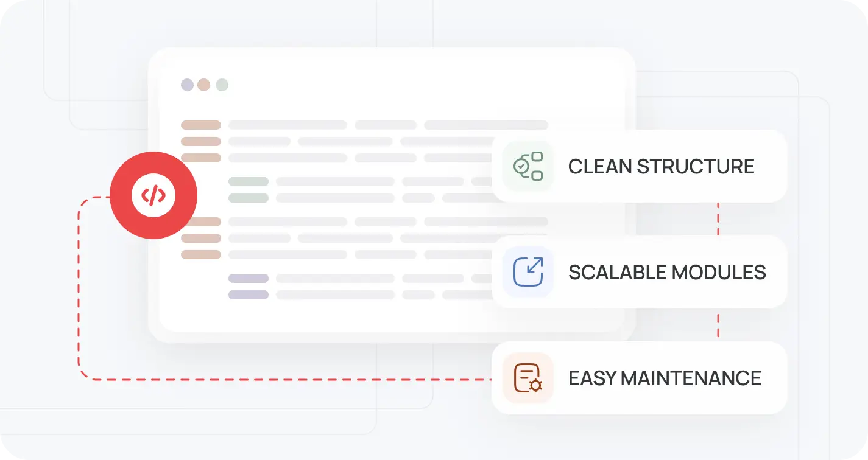Select the upper green code tag bar
The image size is (868, 460).
(x=249, y=181)
